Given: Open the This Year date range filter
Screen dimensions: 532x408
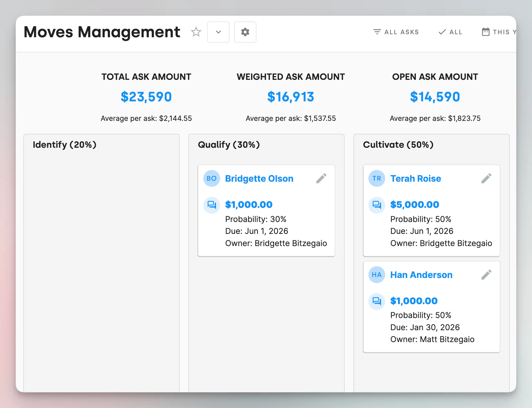Looking at the screenshot, I should click(x=498, y=32).
